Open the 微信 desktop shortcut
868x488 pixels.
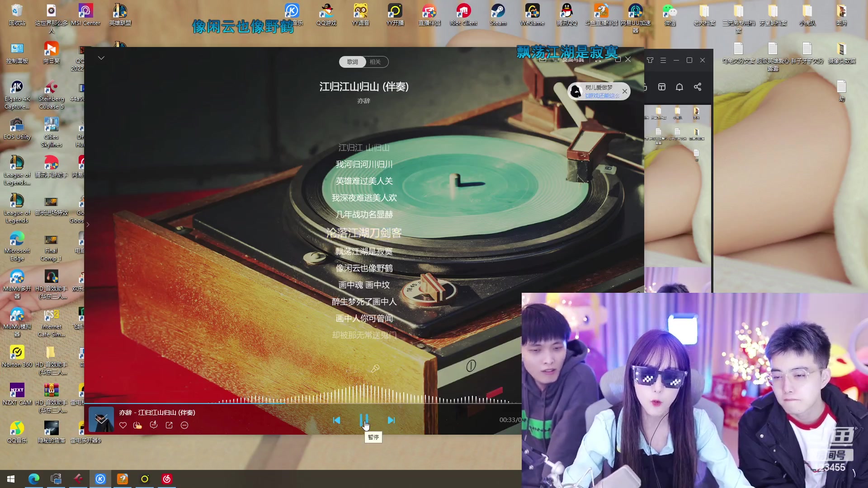[670, 14]
